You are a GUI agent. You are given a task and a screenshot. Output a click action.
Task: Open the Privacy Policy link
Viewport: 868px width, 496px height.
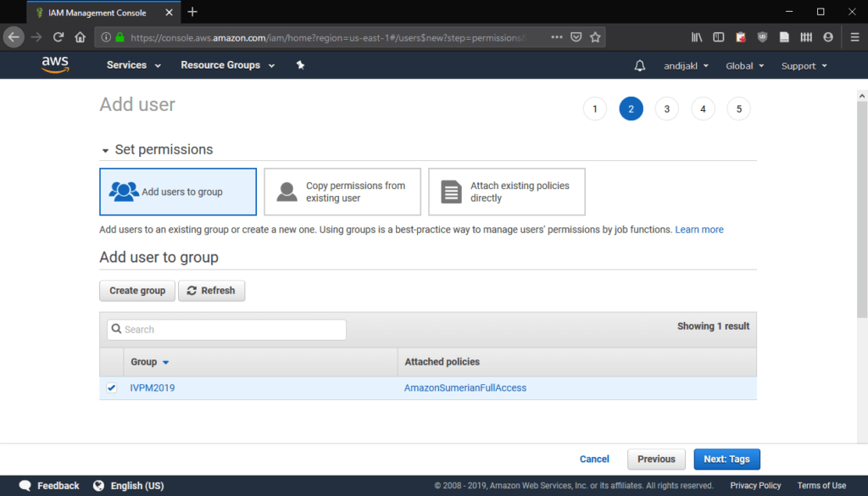point(755,486)
